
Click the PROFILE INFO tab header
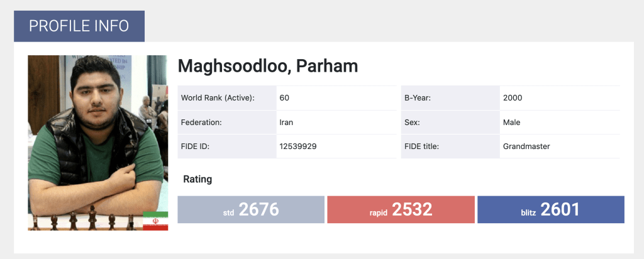[x=79, y=26]
